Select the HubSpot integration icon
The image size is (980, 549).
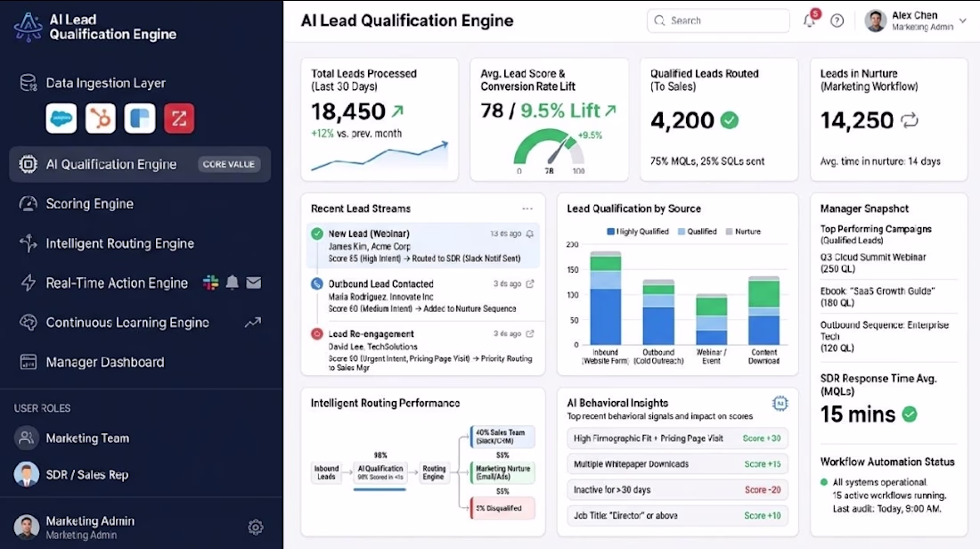click(101, 119)
